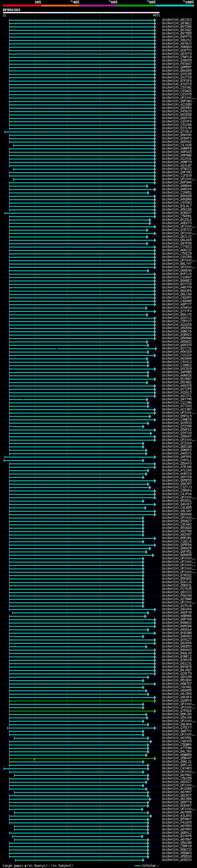This screenshot has width=197, height=868.
Task: Select hit UniRef100_B8AYH0
Action: (177, 135)
